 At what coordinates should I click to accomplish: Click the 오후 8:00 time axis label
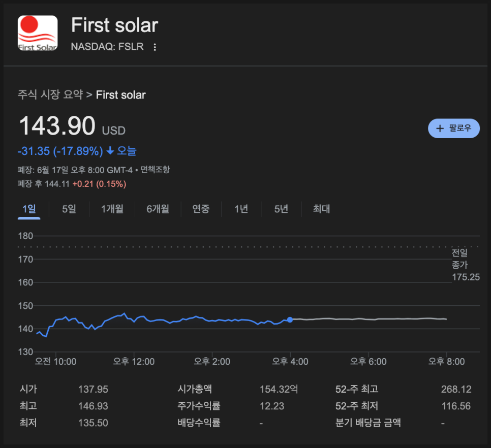coord(447,362)
